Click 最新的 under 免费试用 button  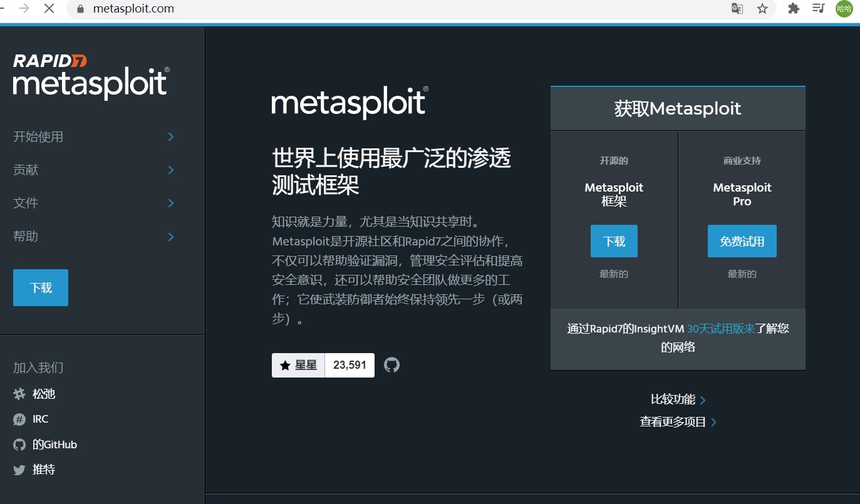pyautogui.click(x=742, y=274)
